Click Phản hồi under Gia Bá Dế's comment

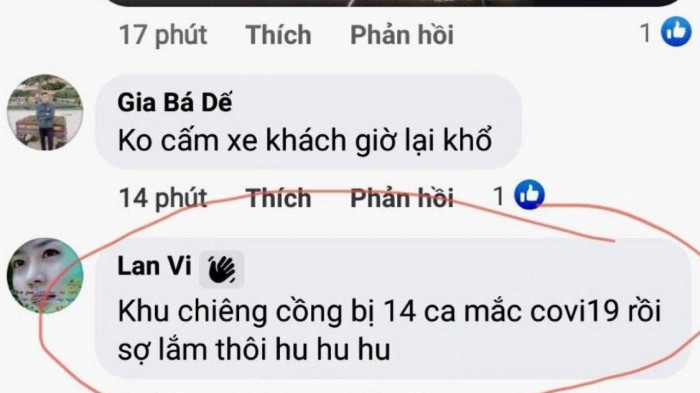(402, 198)
